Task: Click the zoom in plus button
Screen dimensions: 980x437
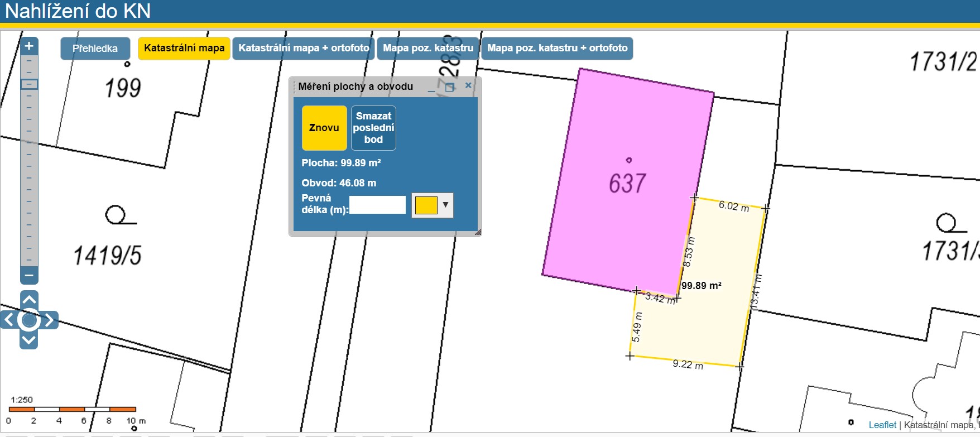Action: click(29, 46)
